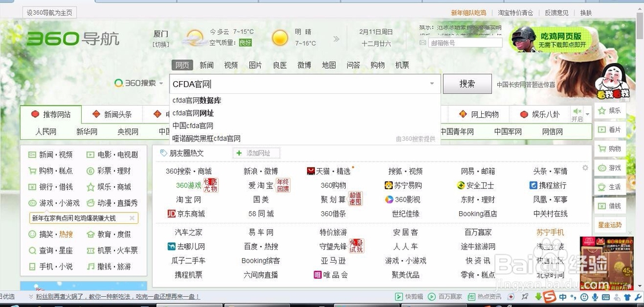Open the 新闻头条 tab
This screenshot has width=644, height=307.
point(111,114)
